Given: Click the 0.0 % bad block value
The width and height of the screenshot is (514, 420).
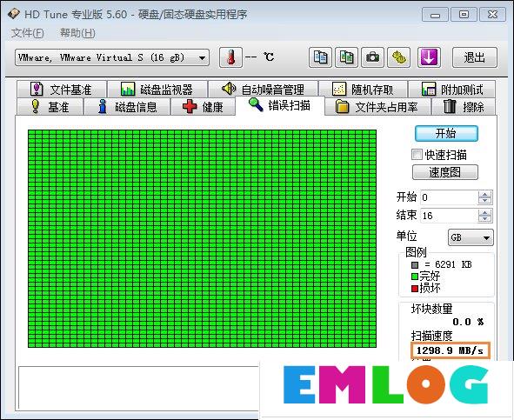Looking at the screenshot, I should (468, 322).
